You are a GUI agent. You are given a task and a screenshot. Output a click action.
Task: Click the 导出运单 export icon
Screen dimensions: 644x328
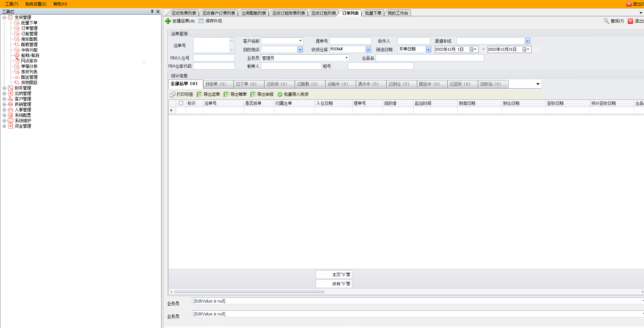(200, 94)
